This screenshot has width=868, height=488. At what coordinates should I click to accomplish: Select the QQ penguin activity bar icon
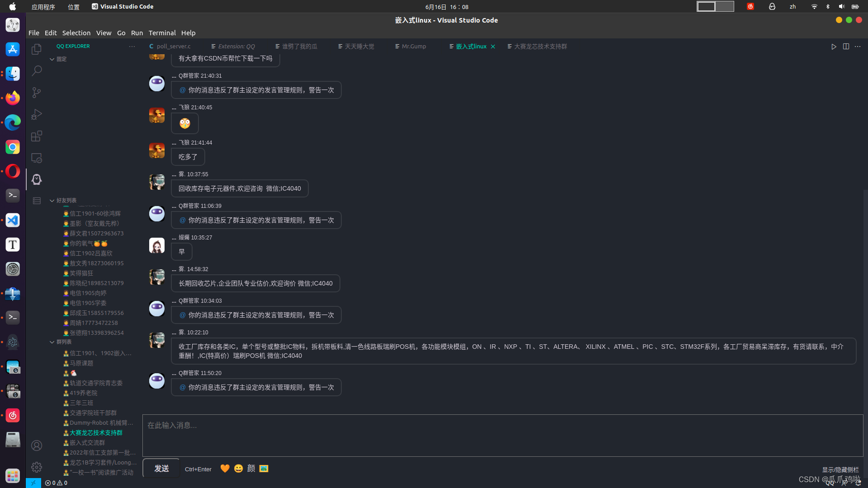37,179
